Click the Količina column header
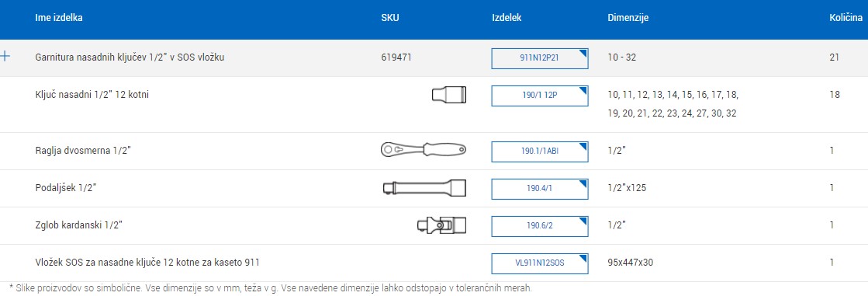This screenshot has height=296, width=868. coord(846,18)
